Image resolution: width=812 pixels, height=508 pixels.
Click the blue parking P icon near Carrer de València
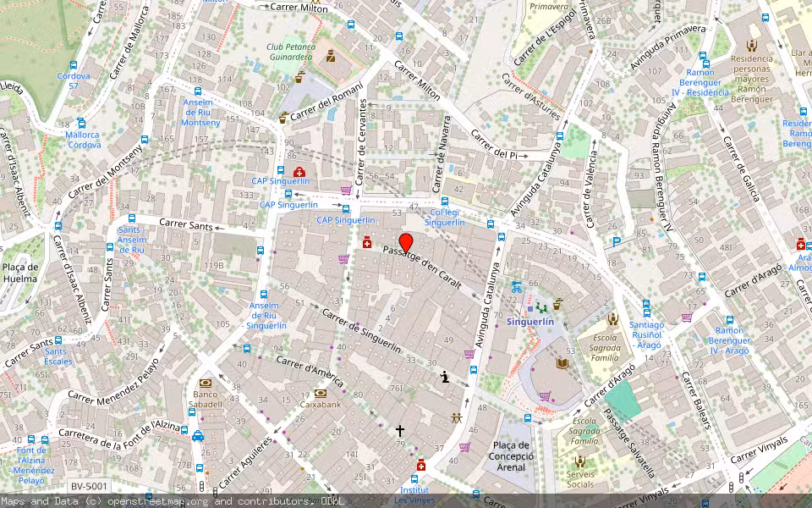[617, 242]
